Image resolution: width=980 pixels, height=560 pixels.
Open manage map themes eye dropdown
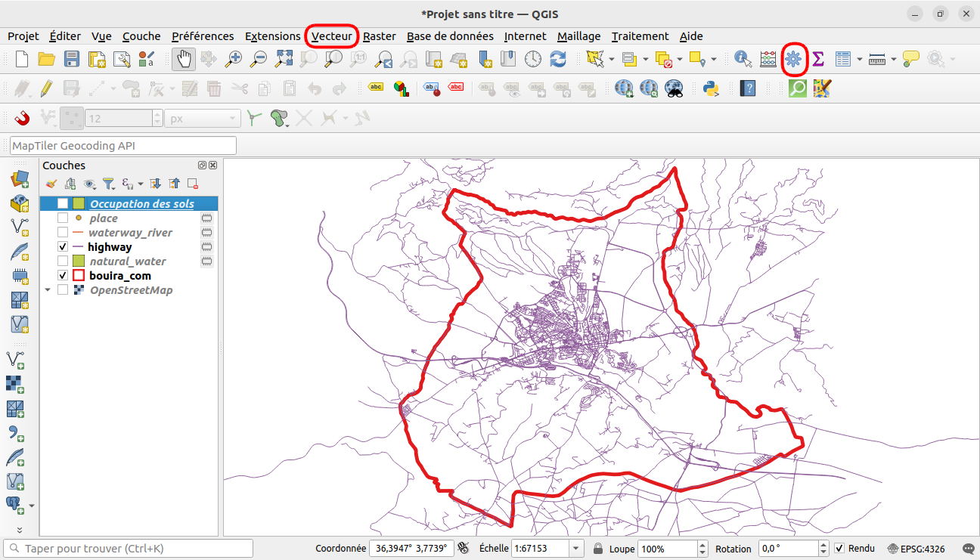(x=91, y=184)
